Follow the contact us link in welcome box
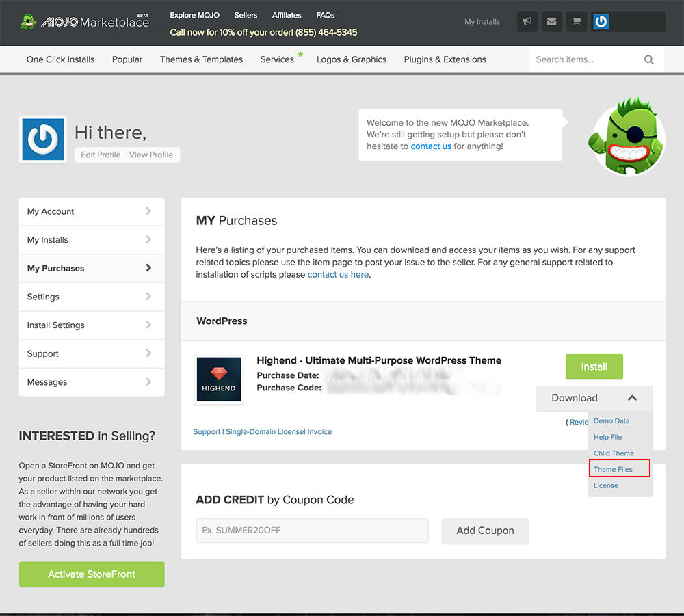The image size is (684, 616). tap(431, 146)
